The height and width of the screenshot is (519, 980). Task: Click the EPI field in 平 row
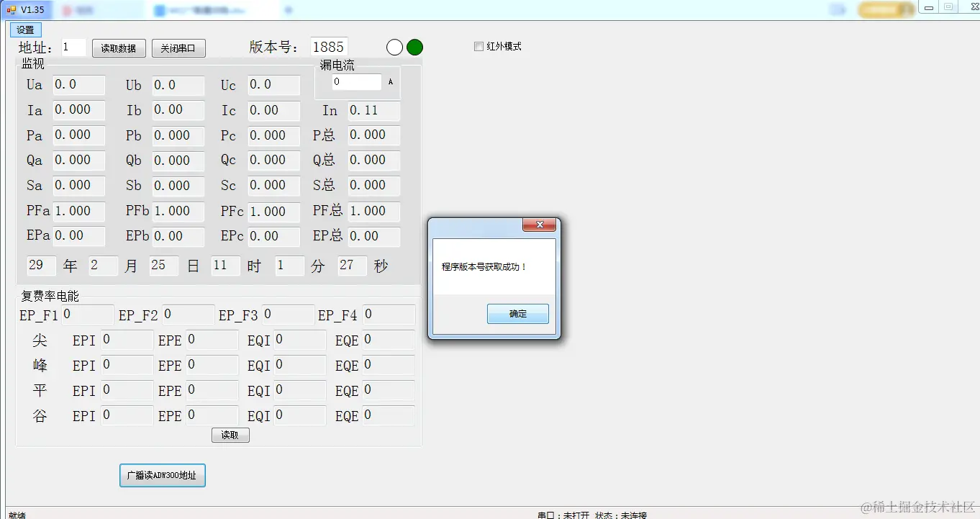[127, 390]
